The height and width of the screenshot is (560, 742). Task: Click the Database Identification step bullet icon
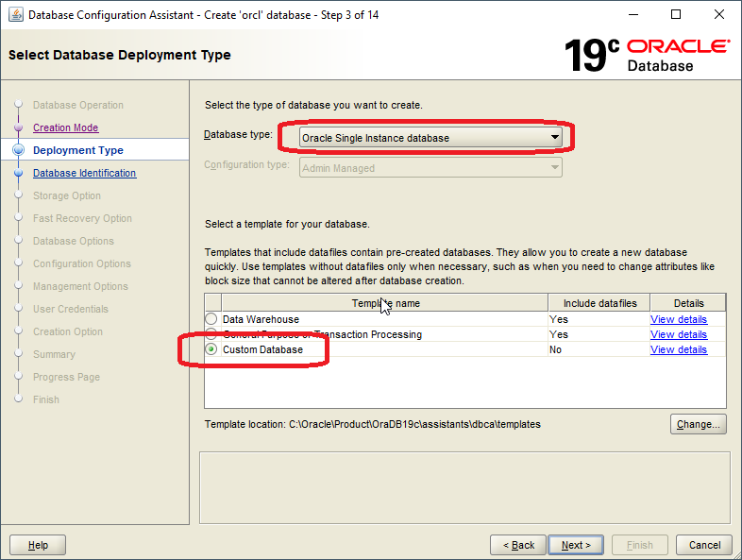click(x=18, y=173)
